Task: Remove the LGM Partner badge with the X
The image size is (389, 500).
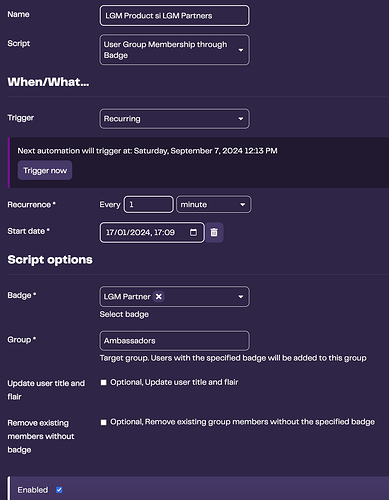Action: point(159,296)
